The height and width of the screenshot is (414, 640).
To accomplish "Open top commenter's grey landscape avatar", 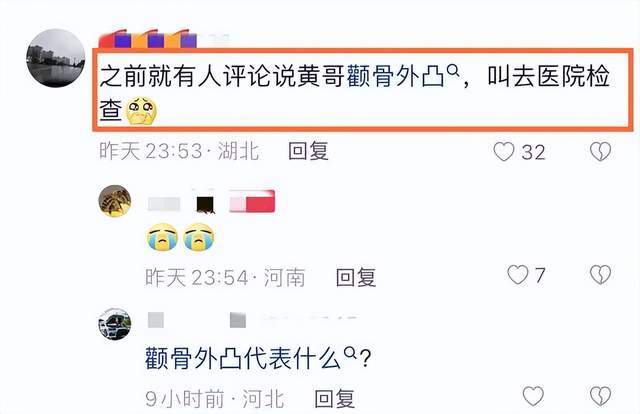I will (56, 58).
